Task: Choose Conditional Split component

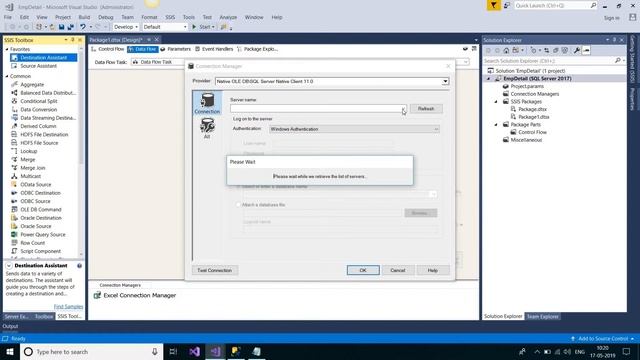Action: [39, 101]
